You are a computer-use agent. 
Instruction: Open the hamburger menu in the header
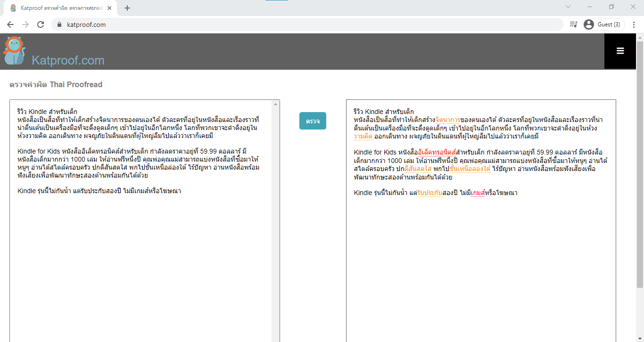pos(620,51)
